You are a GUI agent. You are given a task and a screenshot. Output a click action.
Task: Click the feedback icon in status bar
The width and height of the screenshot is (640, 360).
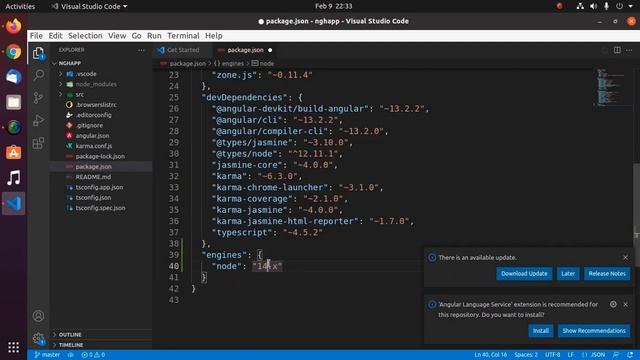pyautogui.click(x=616, y=355)
